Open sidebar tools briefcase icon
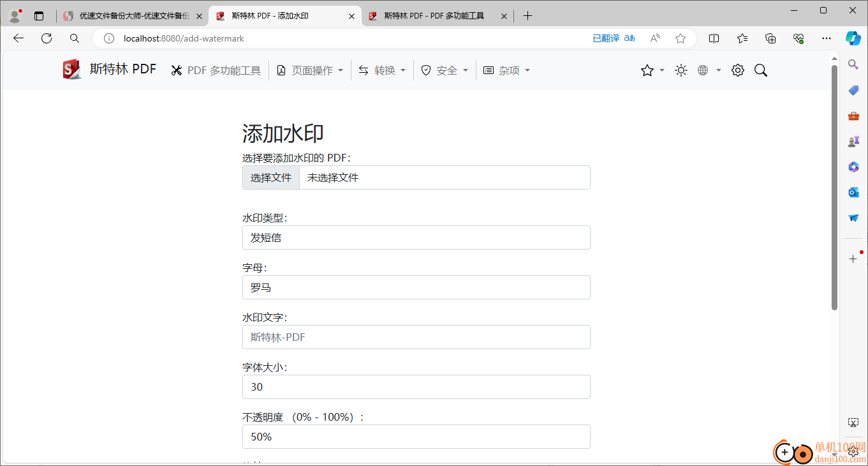This screenshot has width=868, height=466. 853,116
